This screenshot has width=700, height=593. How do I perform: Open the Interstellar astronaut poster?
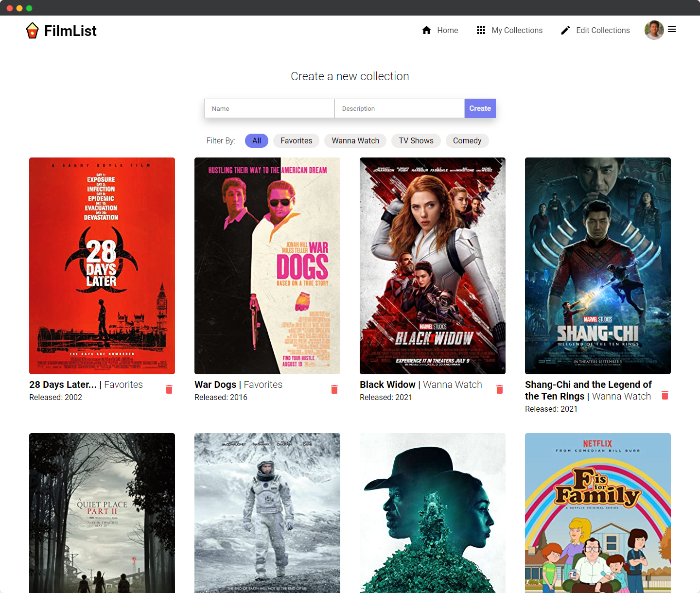point(267,513)
